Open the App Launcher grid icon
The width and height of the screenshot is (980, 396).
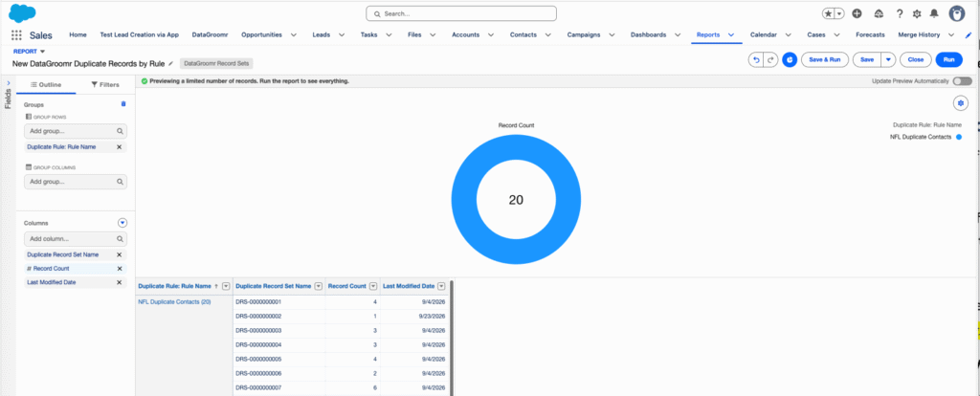click(17, 35)
